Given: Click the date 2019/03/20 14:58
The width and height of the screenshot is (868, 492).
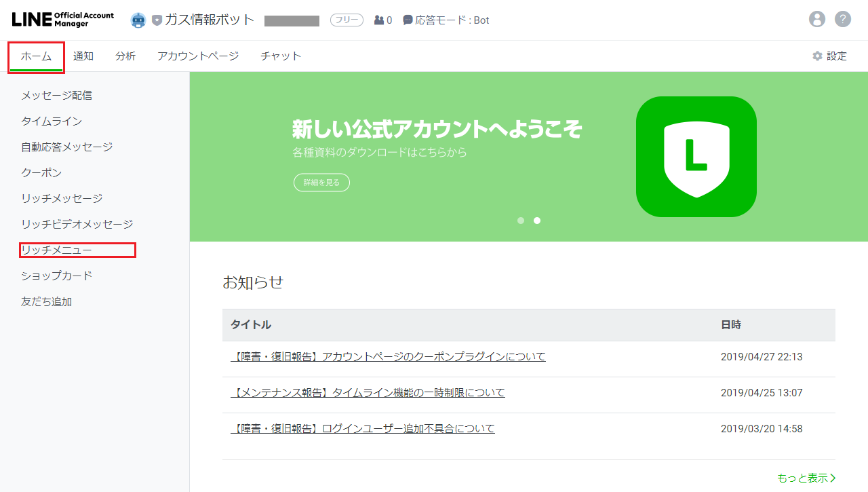Looking at the screenshot, I should tap(762, 428).
